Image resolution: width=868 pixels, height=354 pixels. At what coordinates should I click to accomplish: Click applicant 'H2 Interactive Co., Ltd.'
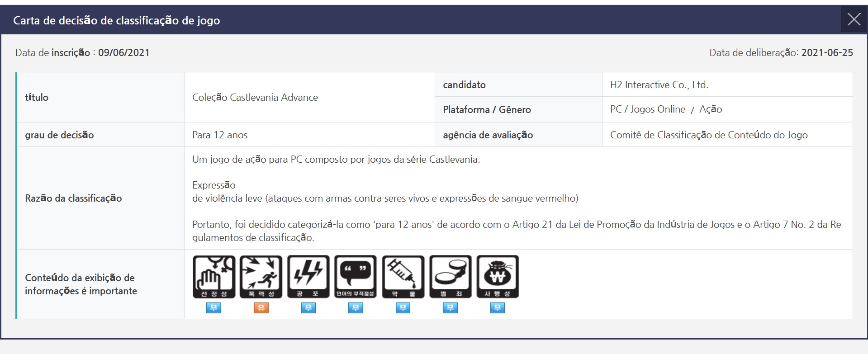pos(659,85)
